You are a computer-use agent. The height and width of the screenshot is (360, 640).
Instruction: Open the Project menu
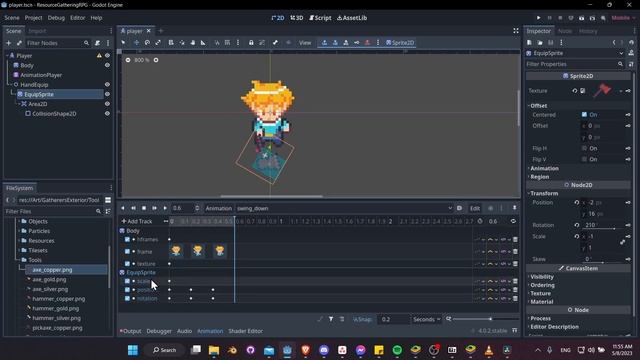pos(33,18)
